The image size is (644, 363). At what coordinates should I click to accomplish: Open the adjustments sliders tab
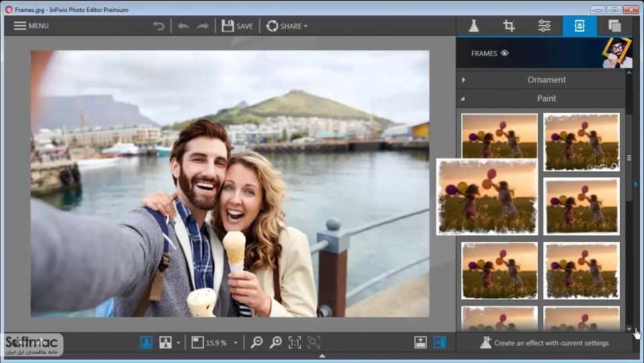[544, 26]
